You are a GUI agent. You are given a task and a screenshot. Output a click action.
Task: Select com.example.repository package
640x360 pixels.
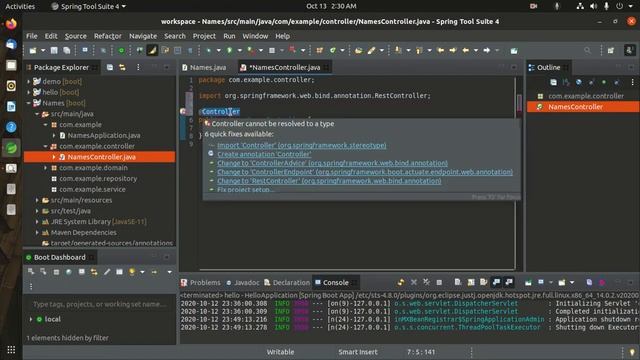click(x=98, y=178)
